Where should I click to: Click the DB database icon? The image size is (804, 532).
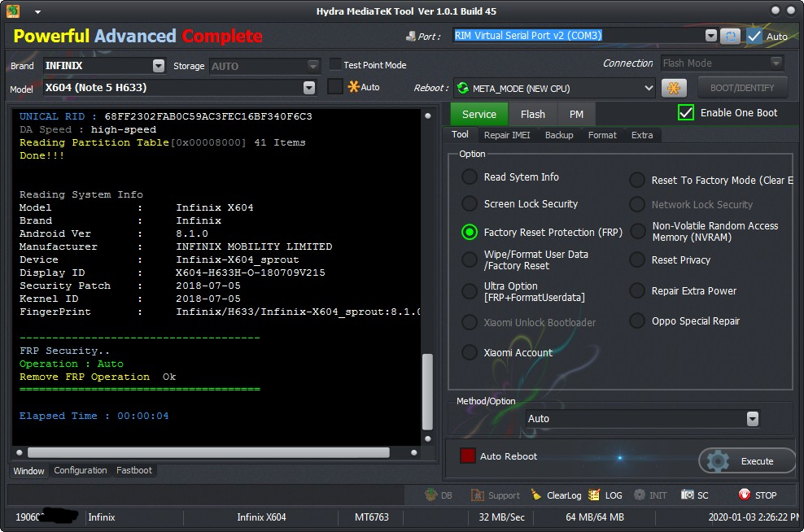pyautogui.click(x=430, y=495)
